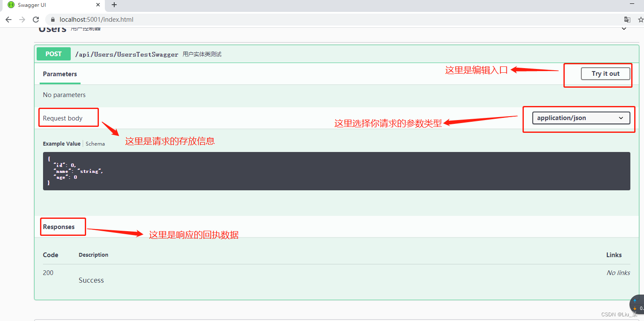Open a new browser tab with the plus icon
The width and height of the screenshot is (644, 321).
(x=113, y=5)
